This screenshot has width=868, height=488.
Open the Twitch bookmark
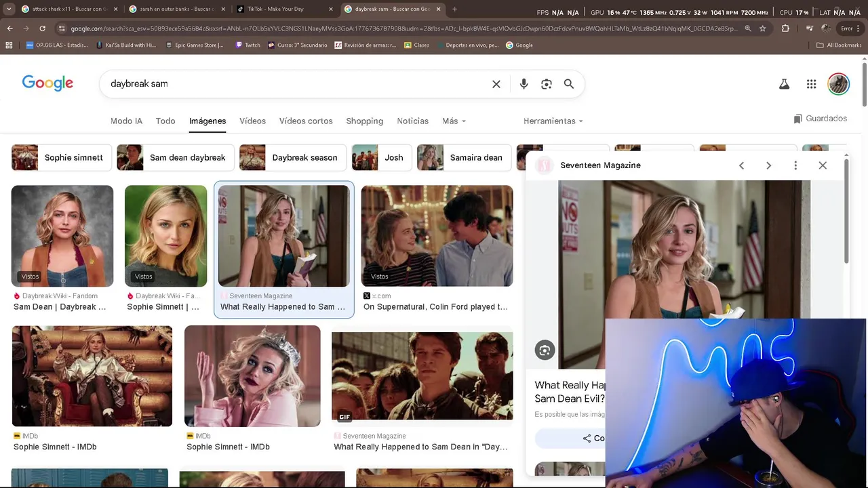tap(248, 45)
